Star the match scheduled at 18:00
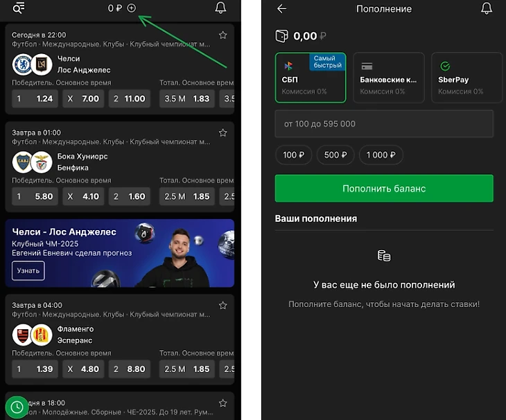 [223, 403]
